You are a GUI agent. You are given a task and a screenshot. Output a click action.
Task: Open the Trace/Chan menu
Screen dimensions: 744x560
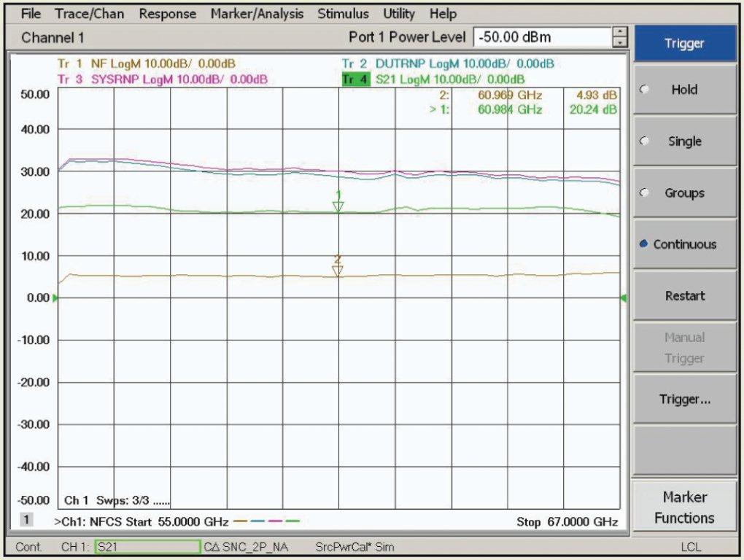89,14
